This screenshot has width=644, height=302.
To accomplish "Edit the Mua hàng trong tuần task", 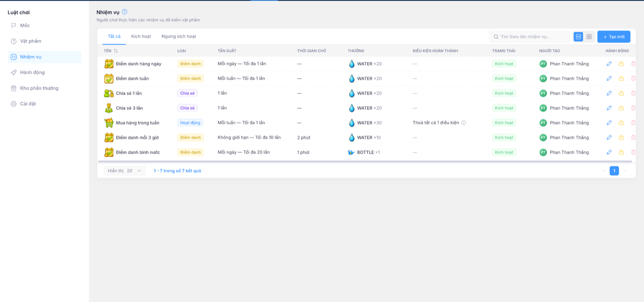I will click(x=609, y=123).
